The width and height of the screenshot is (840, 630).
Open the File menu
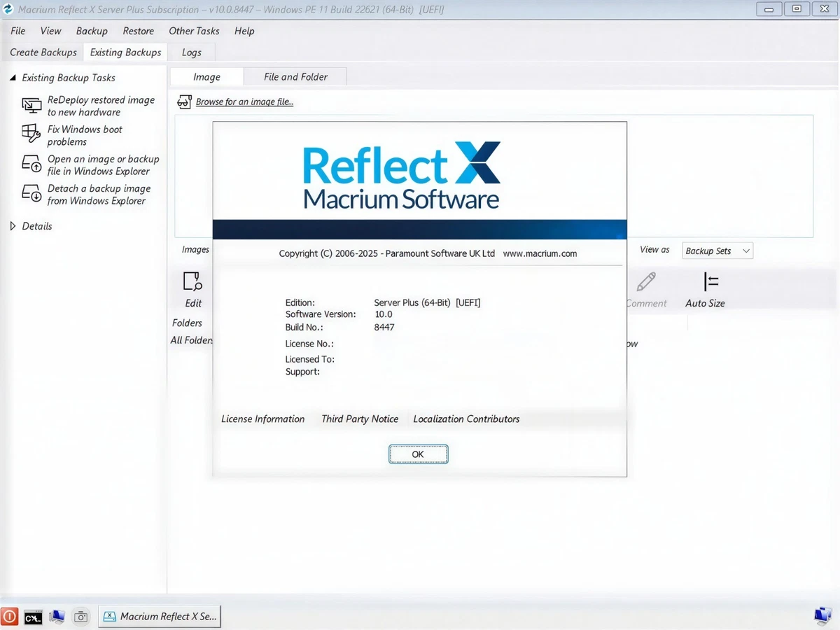click(18, 31)
